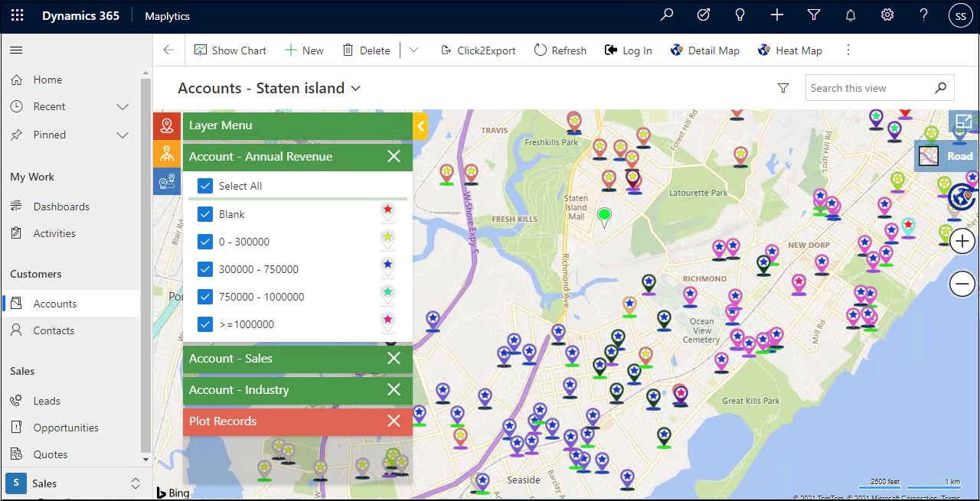Expand the Pinned section

(122, 135)
